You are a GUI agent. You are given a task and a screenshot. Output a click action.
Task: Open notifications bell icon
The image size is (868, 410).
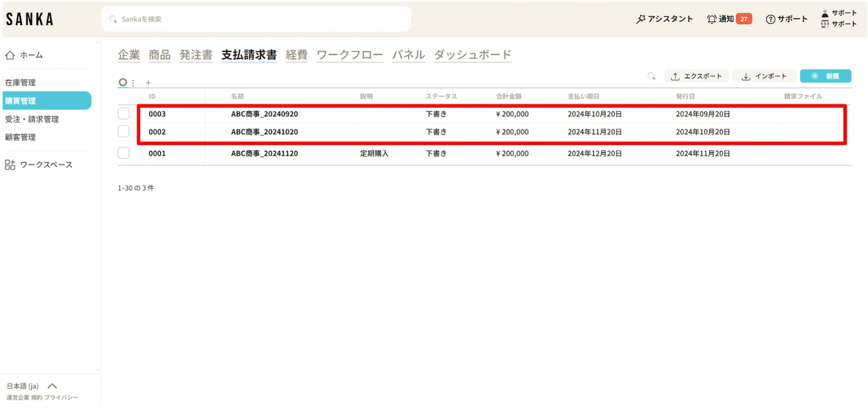tap(712, 19)
